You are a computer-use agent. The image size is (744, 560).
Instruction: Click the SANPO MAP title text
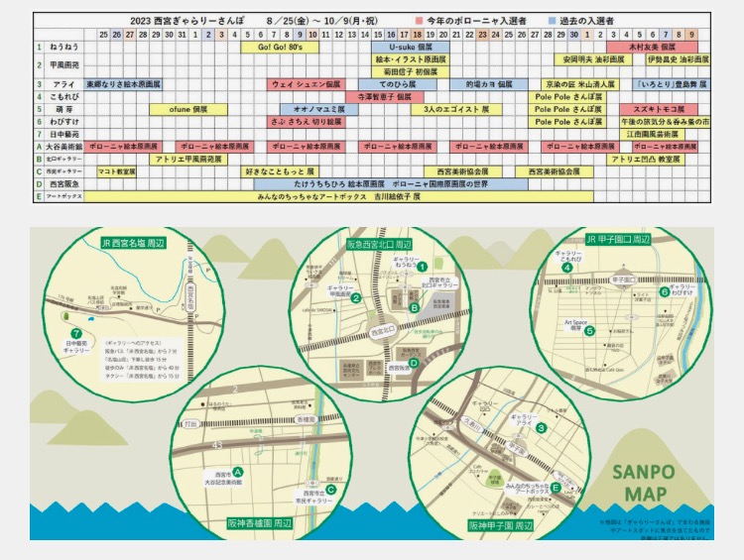click(x=644, y=483)
